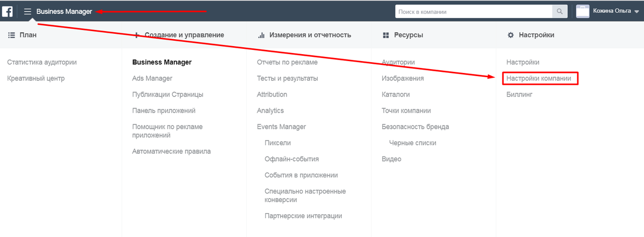Viewport: 644px width, 237px height.
Task: Open Панель приложений
Action: [164, 110]
